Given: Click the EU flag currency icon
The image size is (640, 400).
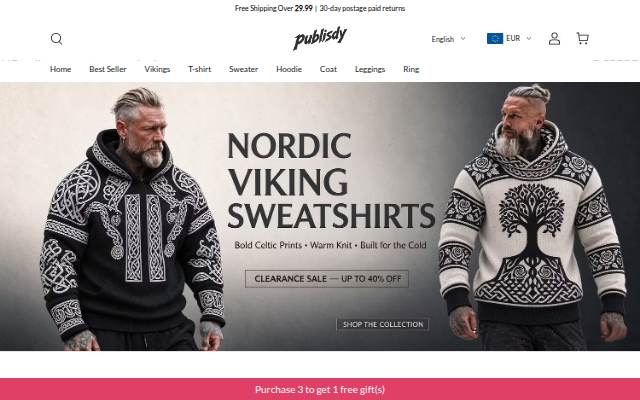Looking at the screenshot, I should tap(495, 38).
